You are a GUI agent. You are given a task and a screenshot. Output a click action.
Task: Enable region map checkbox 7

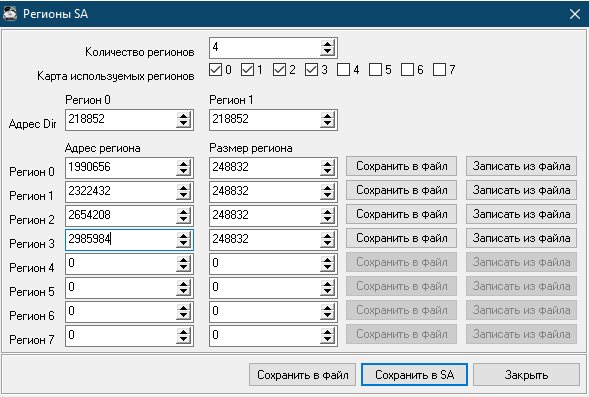439,69
